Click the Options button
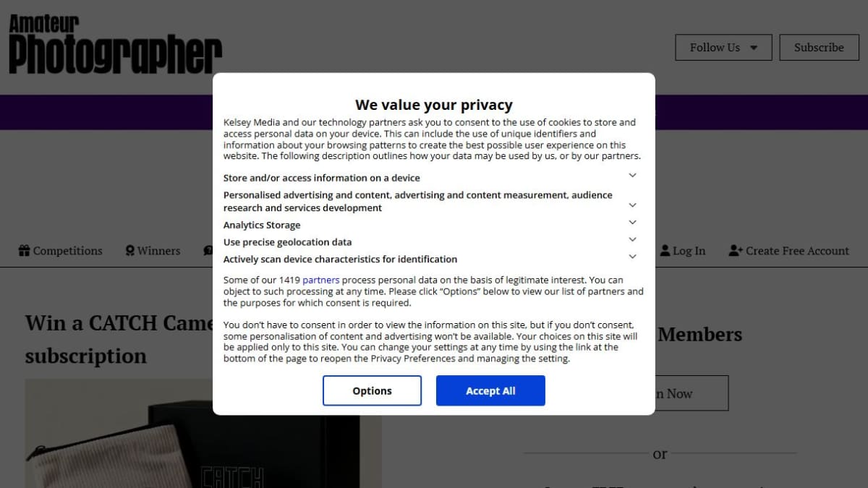This screenshot has width=868, height=488. [372, 390]
